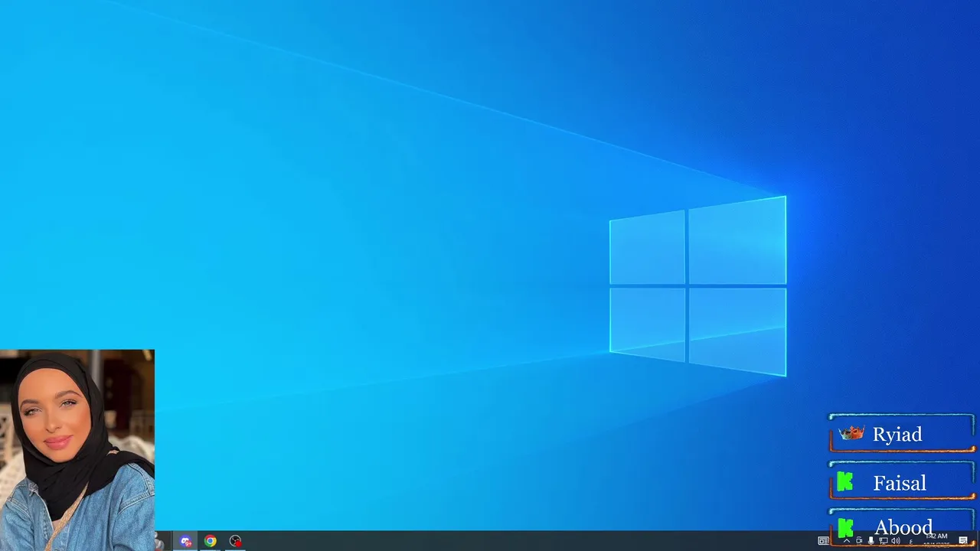Image resolution: width=980 pixels, height=551 pixels.
Task: Open OBS Studio from the taskbar
Action: (x=235, y=541)
